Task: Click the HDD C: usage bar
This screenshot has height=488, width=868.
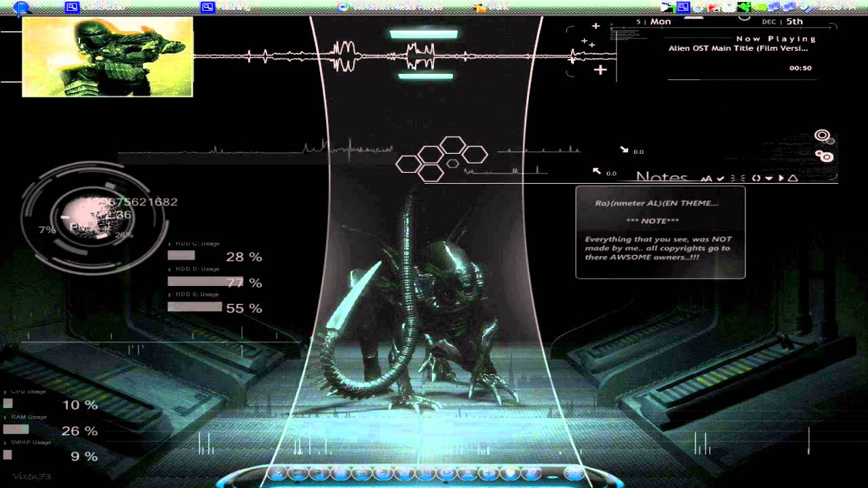Action: tap(181, 256)
